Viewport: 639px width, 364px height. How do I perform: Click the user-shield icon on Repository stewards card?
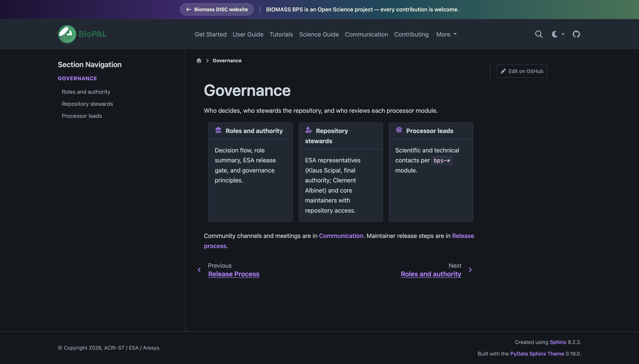tap(309, 130)
